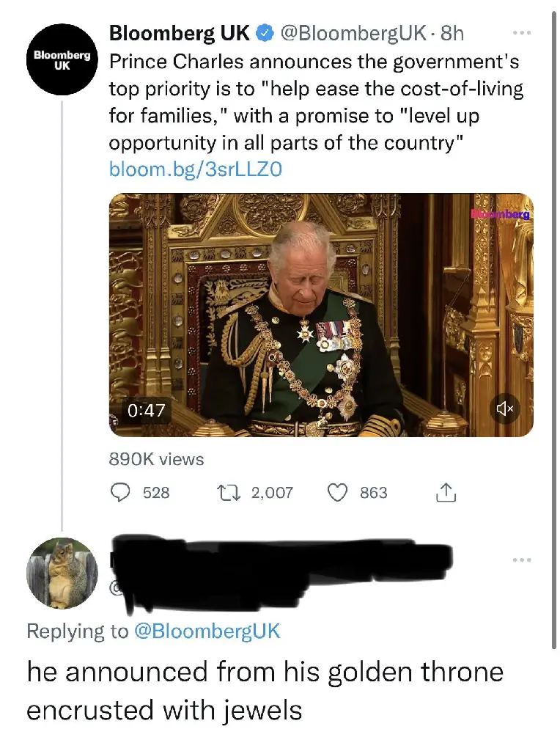Open the Bloomberg UK profile avatar
The height and width of the screenshot is (751, 560).
point(62,59)
